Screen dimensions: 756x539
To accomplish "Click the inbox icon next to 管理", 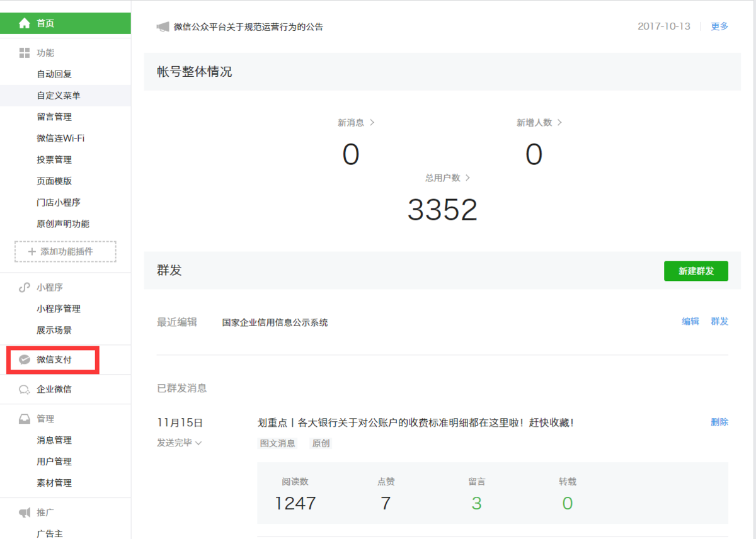I will [25, 419].
